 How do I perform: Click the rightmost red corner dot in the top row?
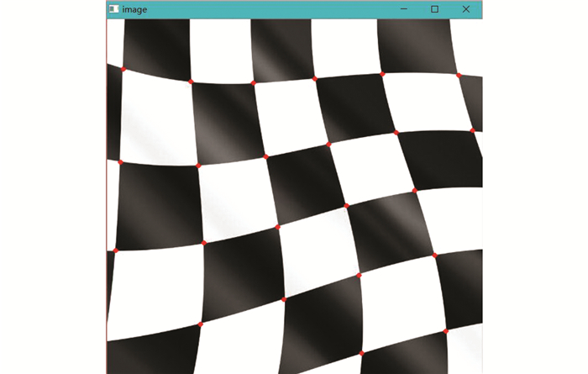coord(459,75)
